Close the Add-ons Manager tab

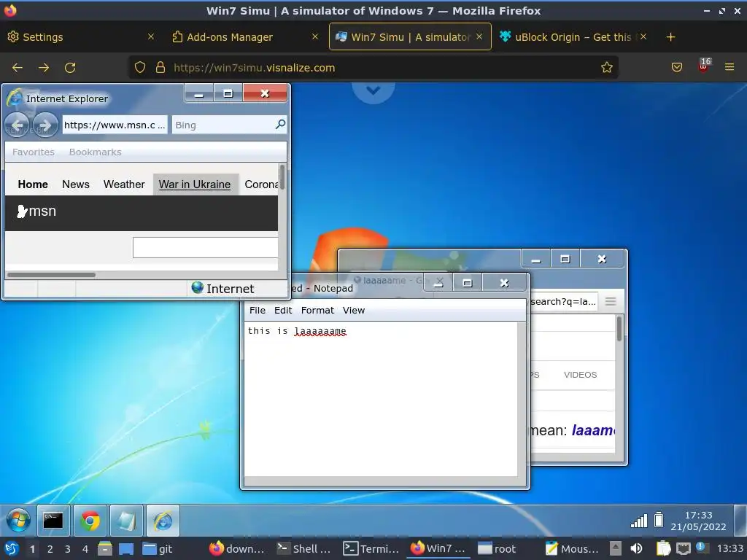click(x=315, y=36)
